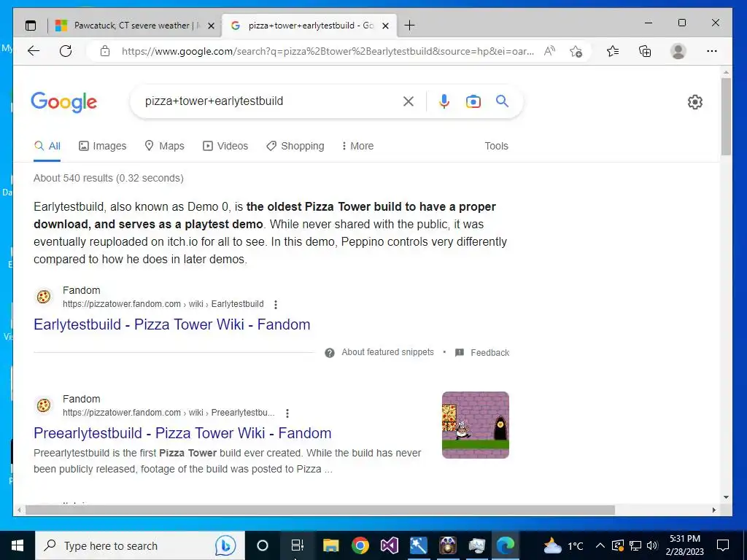View site information lock icon

pos(105,51)
